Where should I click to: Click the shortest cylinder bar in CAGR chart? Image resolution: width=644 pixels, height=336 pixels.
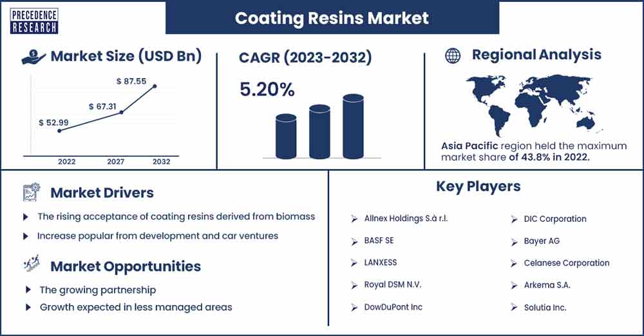point(286,137)
